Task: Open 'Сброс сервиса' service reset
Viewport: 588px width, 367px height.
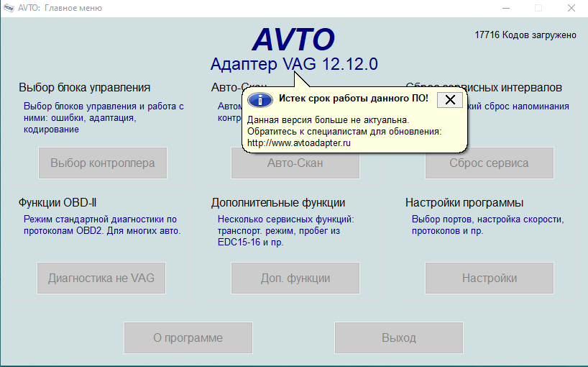Action: 489,163
